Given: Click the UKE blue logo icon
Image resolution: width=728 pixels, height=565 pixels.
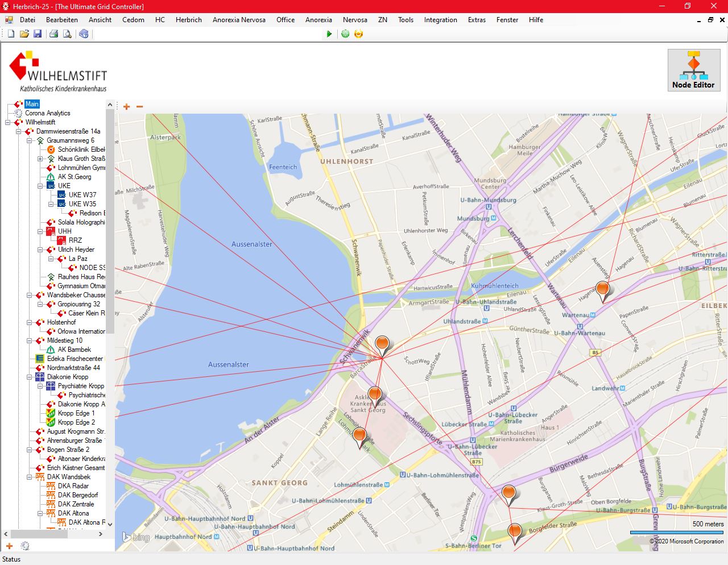Looking at the screenshot, I should 51,186.
